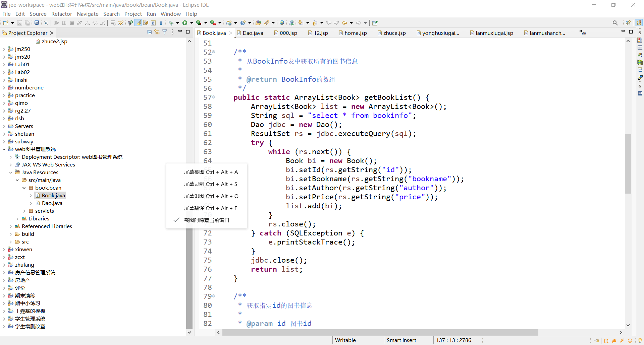Open the Run dropdown arrow
The image size is (644, 345).
(x=192, y=23)
